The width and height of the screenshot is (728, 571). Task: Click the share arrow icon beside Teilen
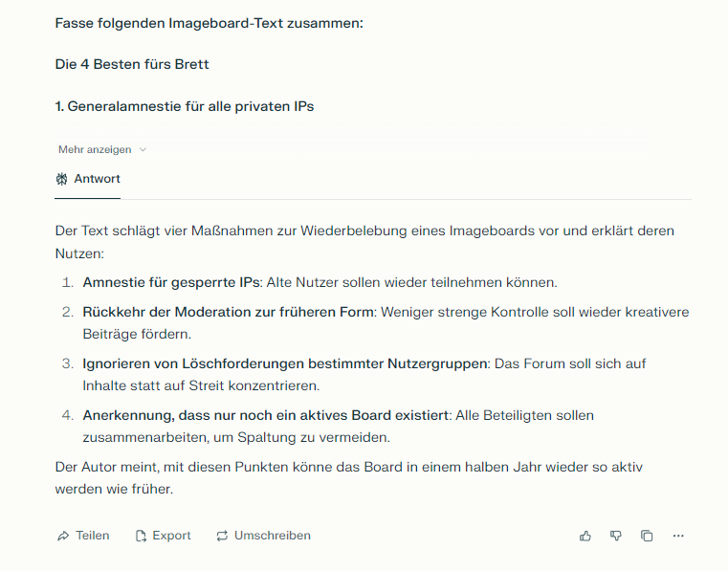pyautogui.click(x=63, y=536)
